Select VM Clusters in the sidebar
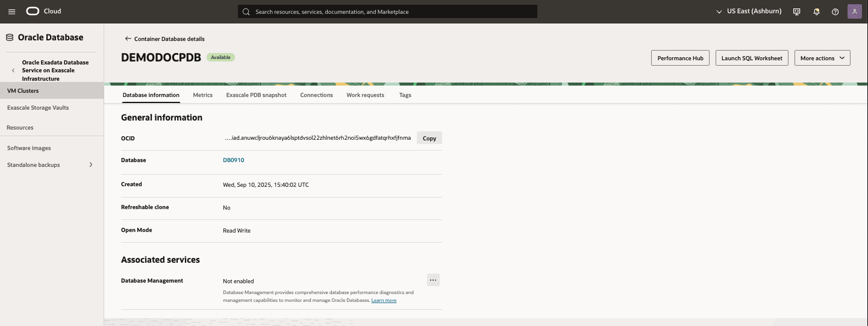This screenshot has height=326, width=868. pos(52,90)
